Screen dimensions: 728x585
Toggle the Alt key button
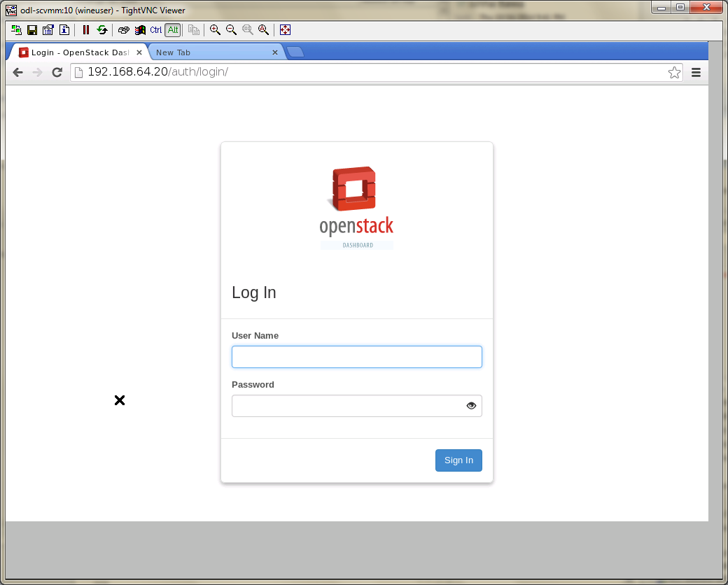point(173,30)
